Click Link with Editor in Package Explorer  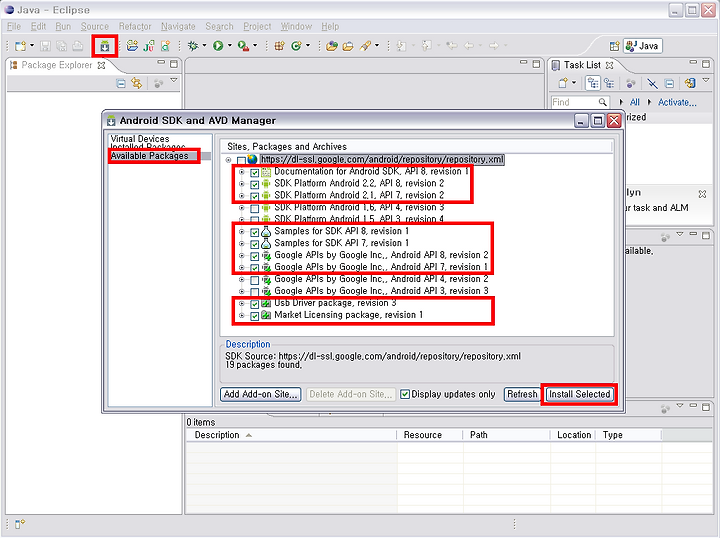pos(137,84)
